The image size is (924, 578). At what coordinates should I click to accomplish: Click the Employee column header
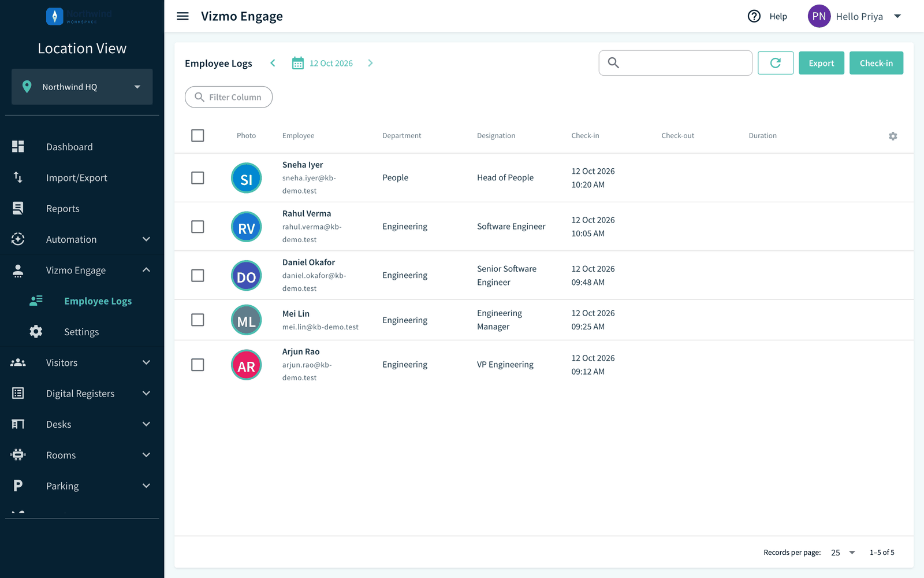point(298,136)
